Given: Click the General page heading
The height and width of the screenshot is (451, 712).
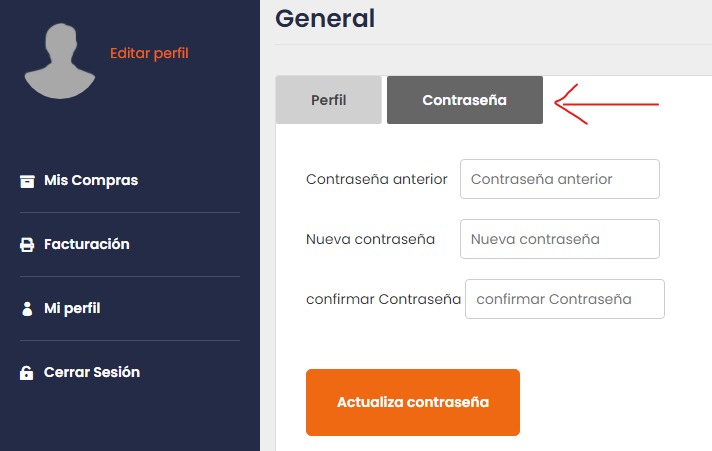Looking at the screenshot, I should (x=325, y=18).
